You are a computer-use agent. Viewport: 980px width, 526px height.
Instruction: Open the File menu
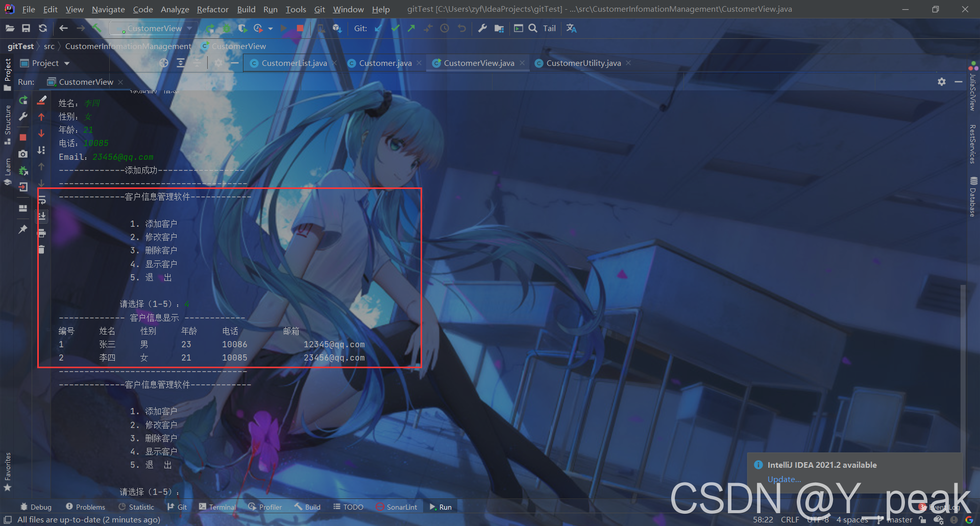pos(29,9)
